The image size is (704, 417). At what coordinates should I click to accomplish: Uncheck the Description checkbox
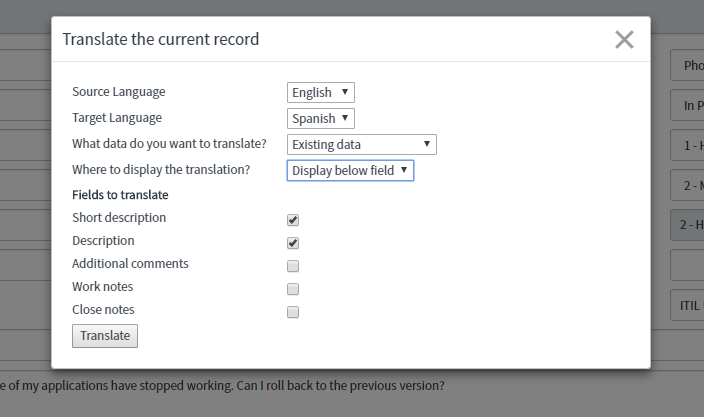(x=293, y=243)
